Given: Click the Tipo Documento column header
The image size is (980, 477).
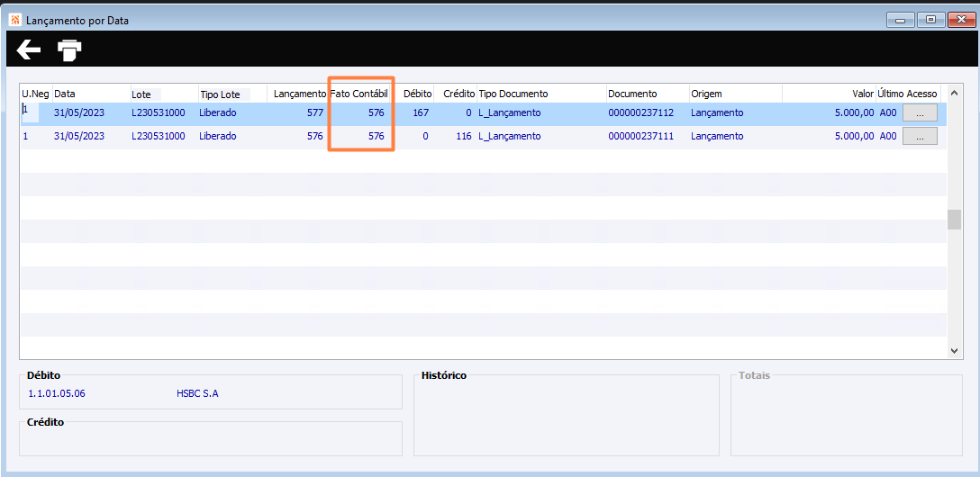Looking at the screenshot, I should 513,94.
